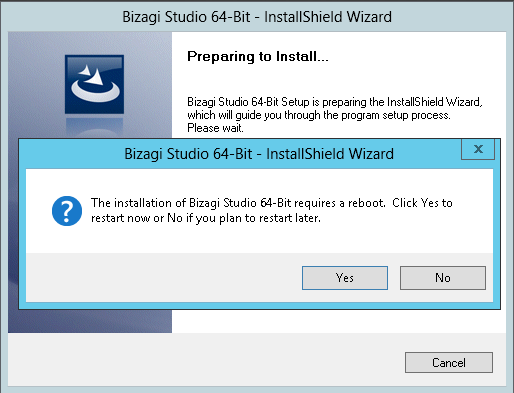514x393 pixels.
Task: Close the reboot prompt with the X
Action: pyautogui.click(x=478, y=149)
